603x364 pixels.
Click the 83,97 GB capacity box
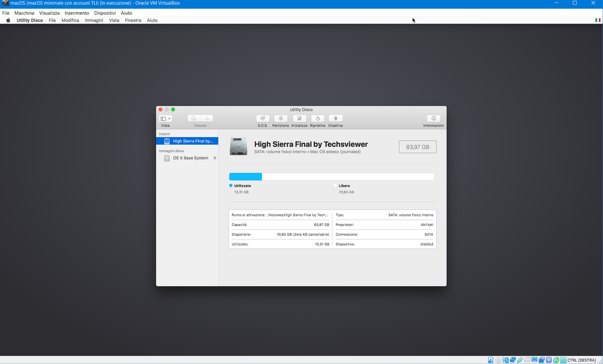(x=417, y=147)
